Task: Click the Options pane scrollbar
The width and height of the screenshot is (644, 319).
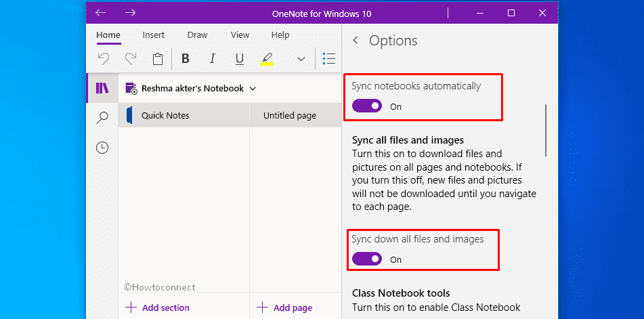Action: click(546, 130)
